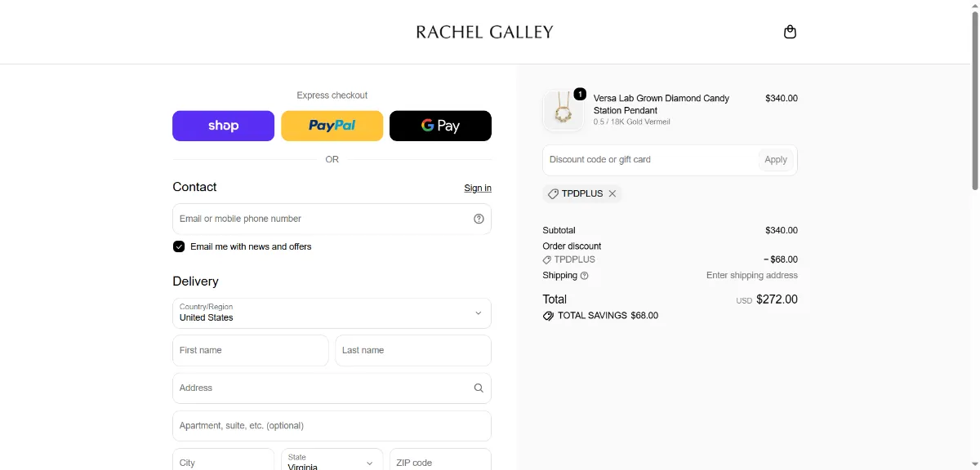This screenshot has width=980, height=470.
Task: Click the Versa pendant product thumbnail
Action: pos(563,110)
